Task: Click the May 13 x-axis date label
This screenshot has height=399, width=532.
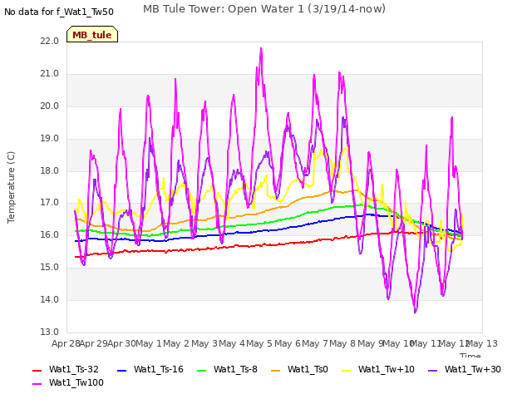Action: click(482, 343)
